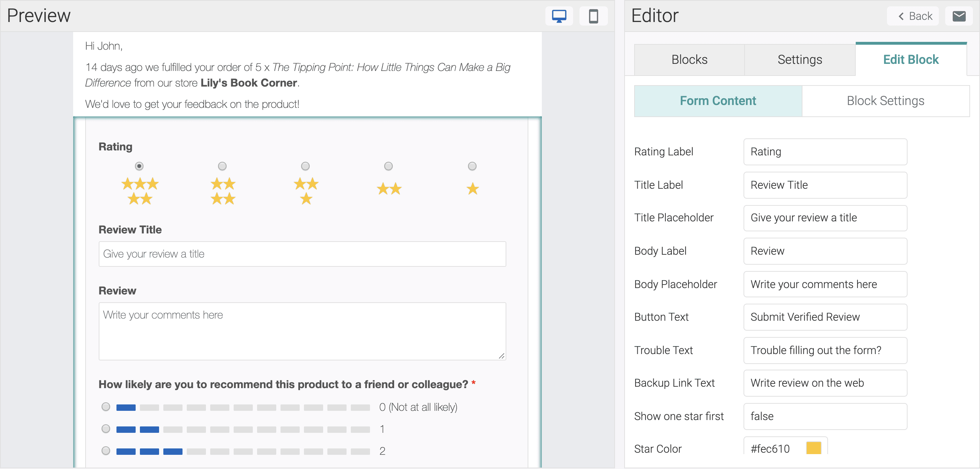Select the NPS score 2 radio button
This screenshot has height=469, width=980.
pos(105,452)
